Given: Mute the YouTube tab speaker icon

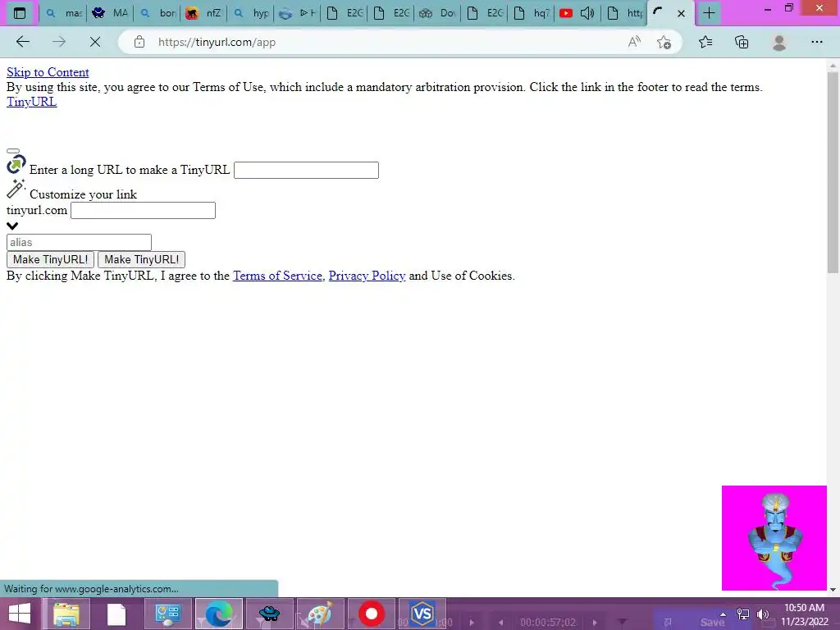Looking at the screenshot, I should (587, 13).
